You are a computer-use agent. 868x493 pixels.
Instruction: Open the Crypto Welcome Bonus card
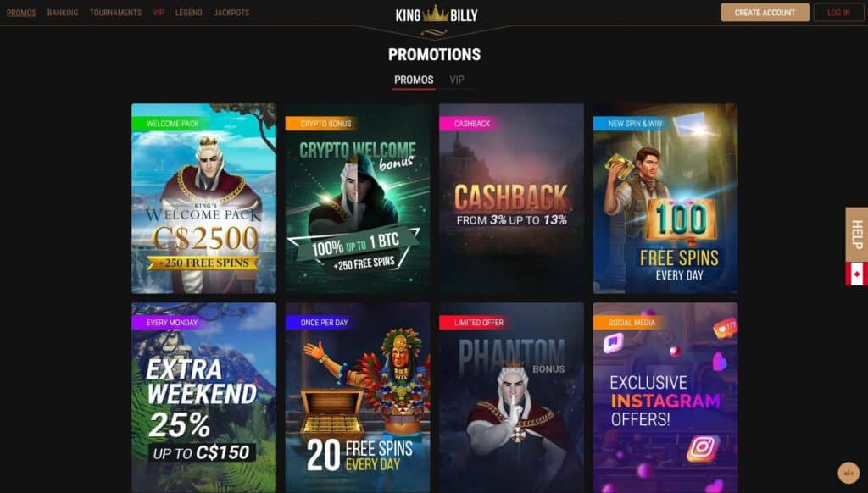tap(358, 198)
